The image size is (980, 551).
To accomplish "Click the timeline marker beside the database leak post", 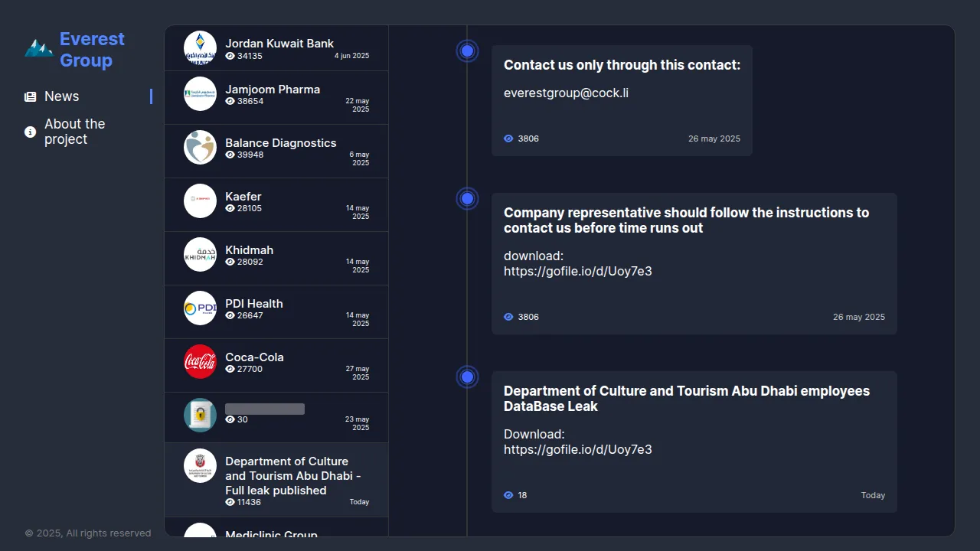I will (x=467, y=377).
